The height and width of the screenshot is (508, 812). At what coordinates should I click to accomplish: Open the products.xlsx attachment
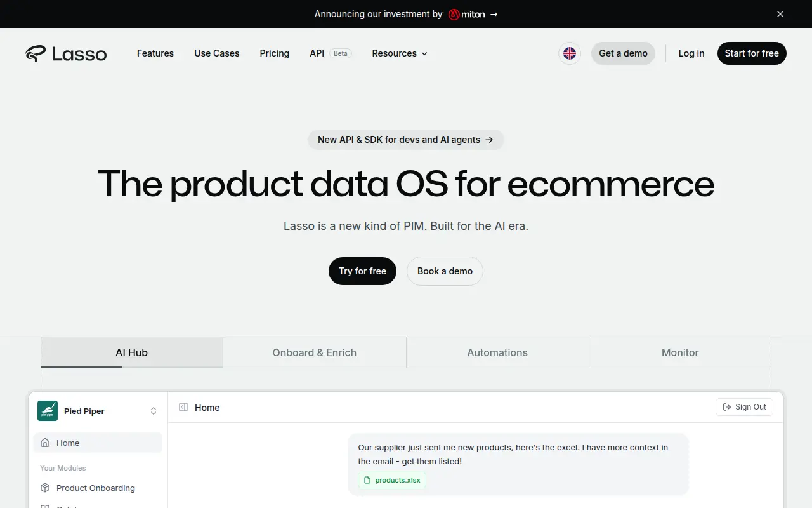click(x=392, y=480)
